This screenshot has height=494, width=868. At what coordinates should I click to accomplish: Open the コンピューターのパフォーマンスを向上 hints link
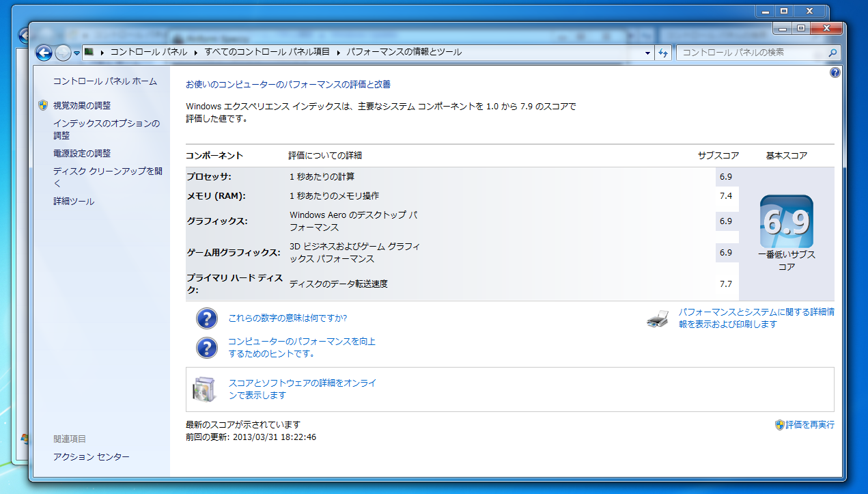coord(302,348)
